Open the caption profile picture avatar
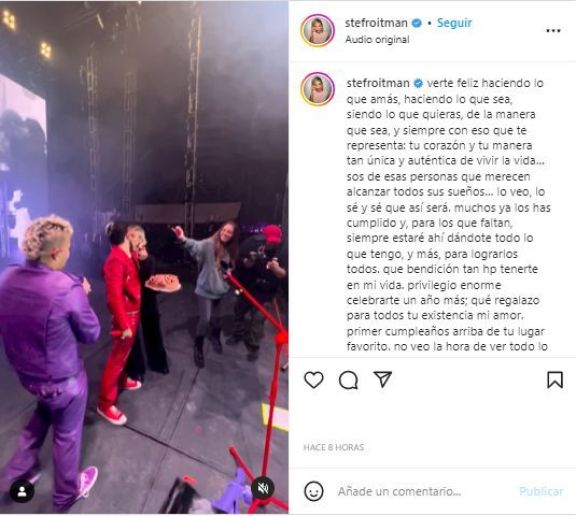The image size is (576, 516). (317, 89)
